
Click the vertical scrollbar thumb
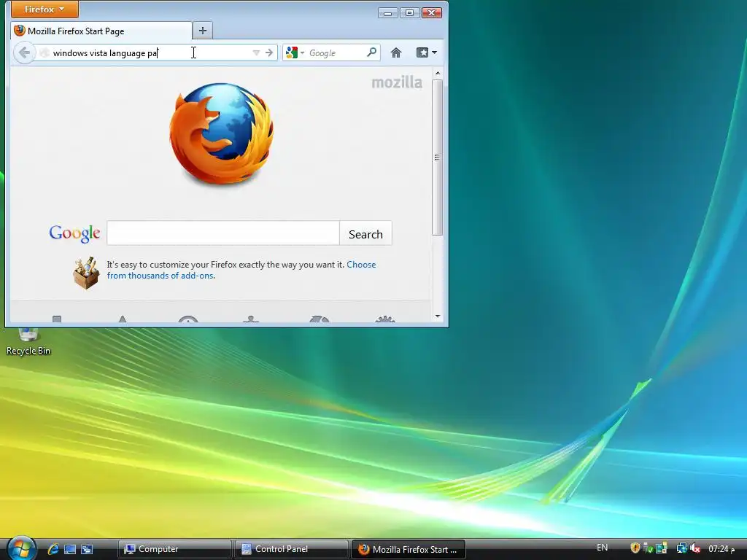(438, 157)
